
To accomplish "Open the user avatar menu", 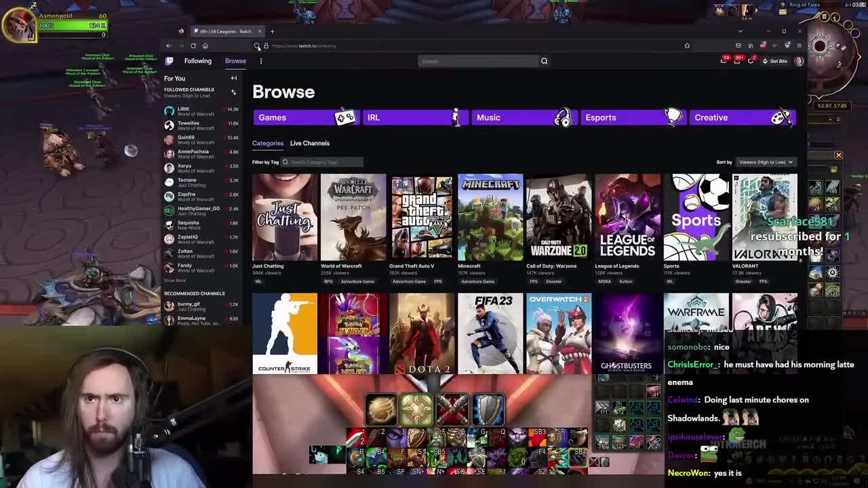I will [799, 61].
